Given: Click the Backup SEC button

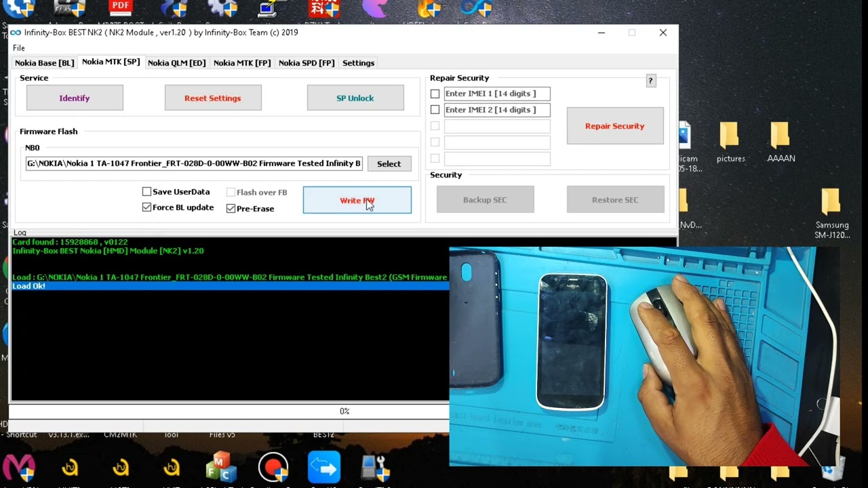Looking at the screenshot, I should pos(485,199).
